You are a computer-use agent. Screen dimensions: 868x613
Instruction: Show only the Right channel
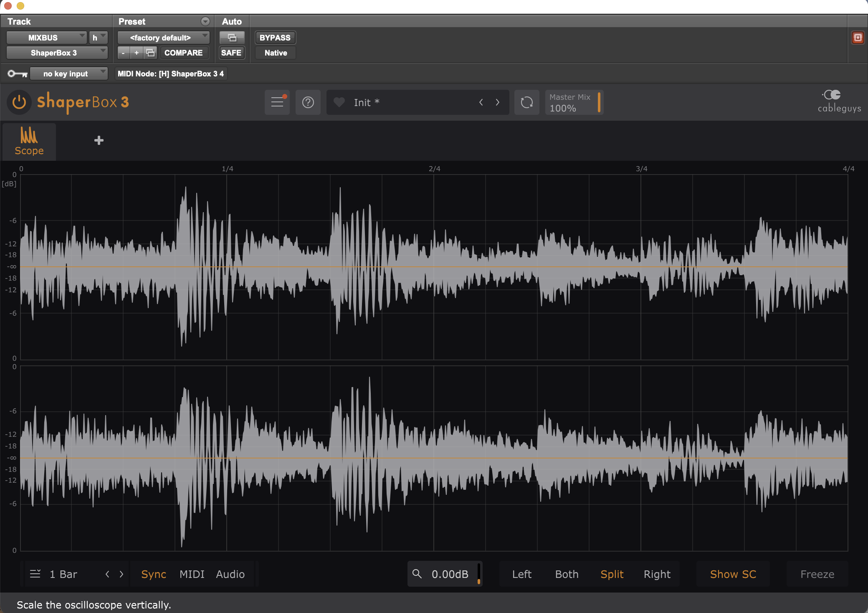click(x=657, y=574)
